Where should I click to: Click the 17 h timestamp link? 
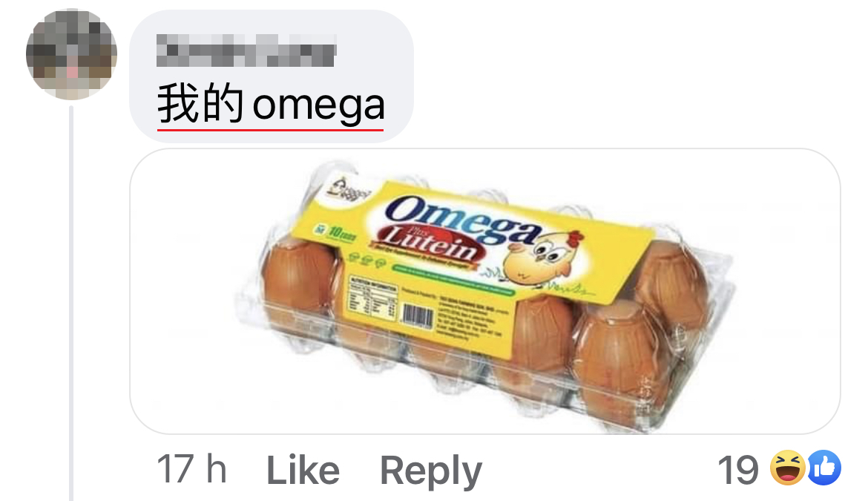(191, 469)
